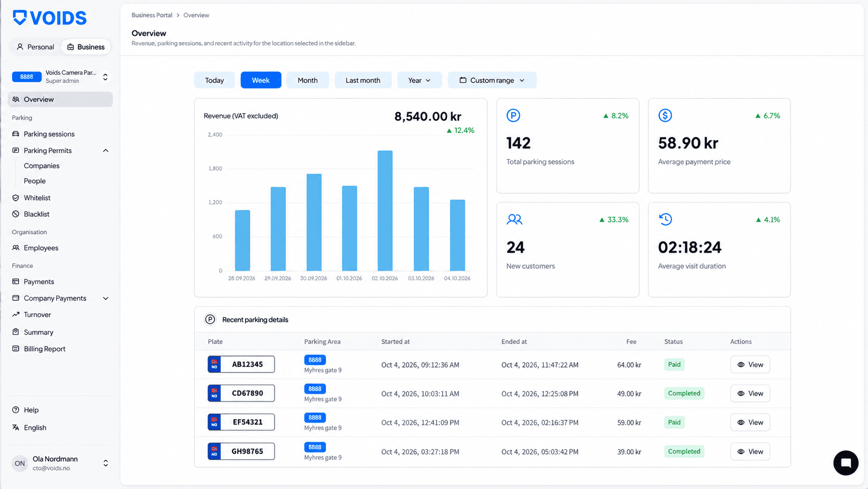Open the Year dropdown
The width and height of the screenshot is (868, 489).
[419, 80]
